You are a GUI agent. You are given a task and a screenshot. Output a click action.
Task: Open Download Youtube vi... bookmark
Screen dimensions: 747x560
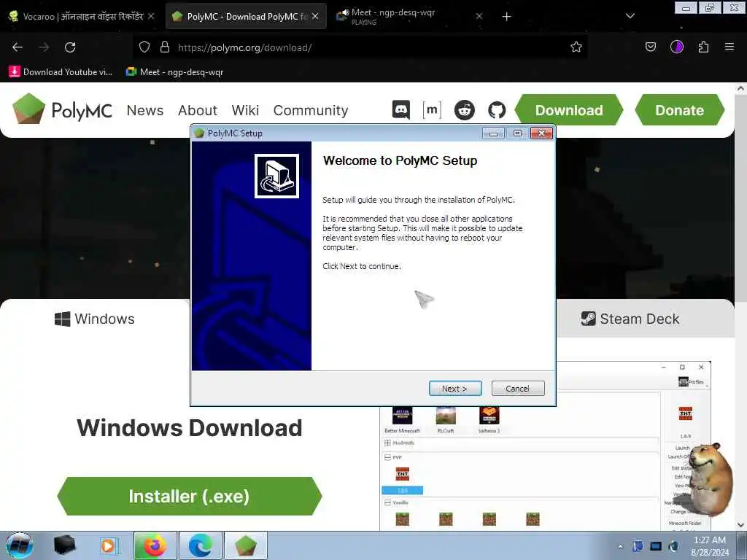[x=61, y=72]
